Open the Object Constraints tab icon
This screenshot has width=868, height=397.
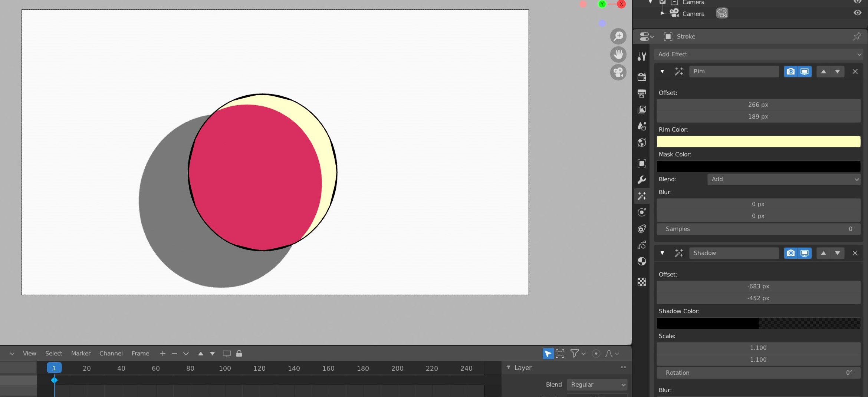pyautogui.click(x=642, y=229)
